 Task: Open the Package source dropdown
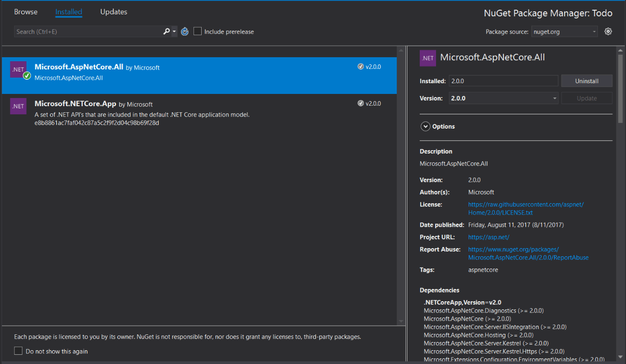tap(564, 32)
